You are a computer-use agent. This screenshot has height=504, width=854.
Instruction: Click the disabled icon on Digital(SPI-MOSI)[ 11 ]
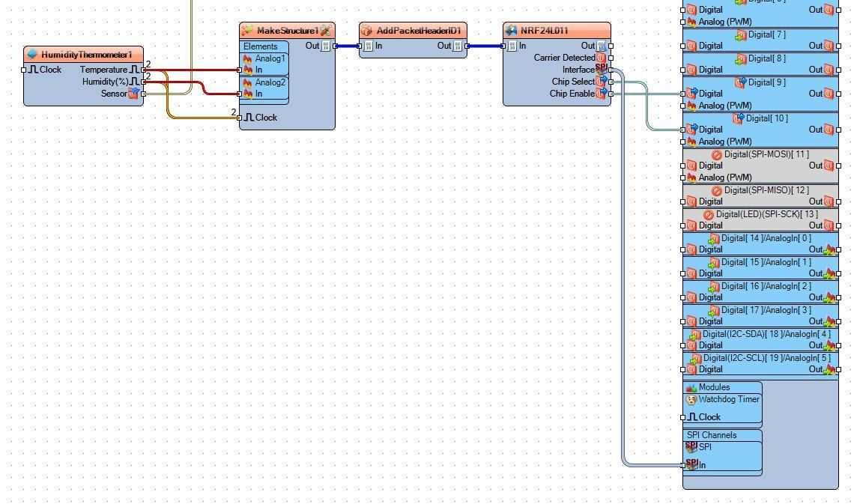point(717,155)
